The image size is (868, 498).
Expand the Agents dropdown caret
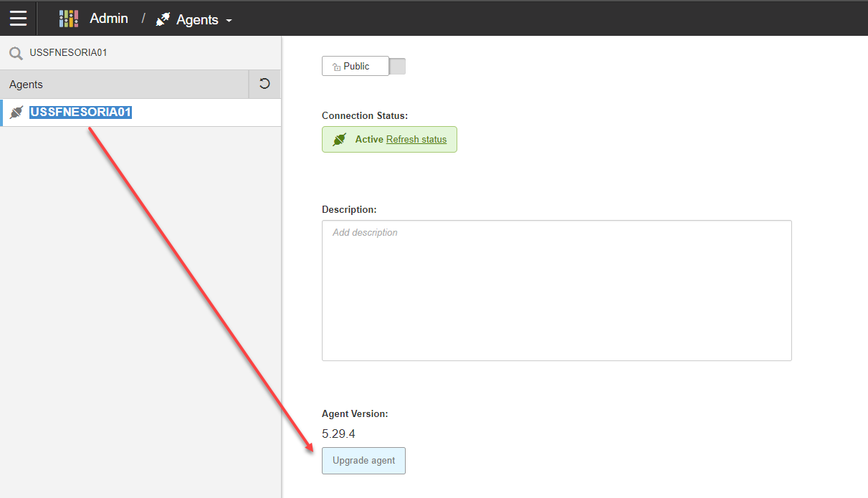(x=229, y=21)
